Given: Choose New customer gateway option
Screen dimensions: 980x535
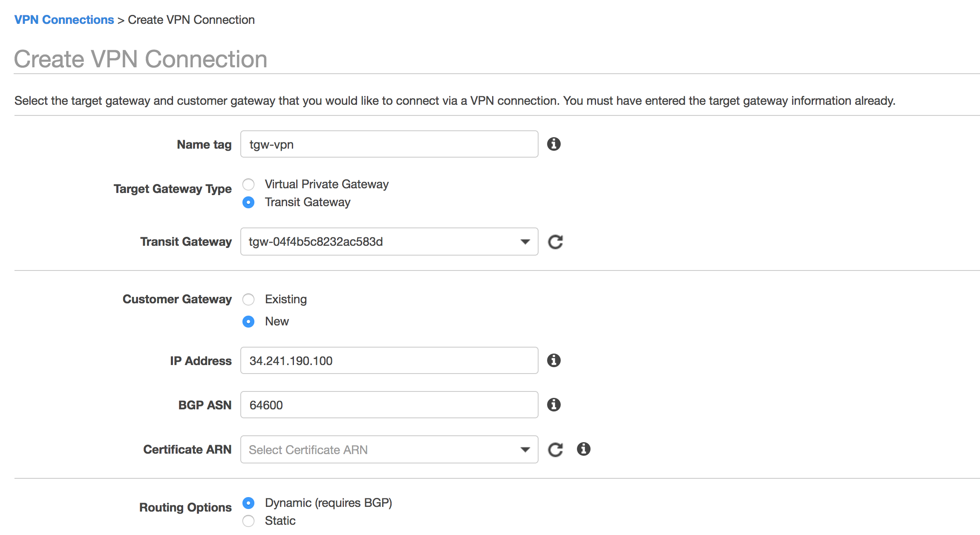Looking at the screenshot, I should pyautogui.click(x=248, y=322).
